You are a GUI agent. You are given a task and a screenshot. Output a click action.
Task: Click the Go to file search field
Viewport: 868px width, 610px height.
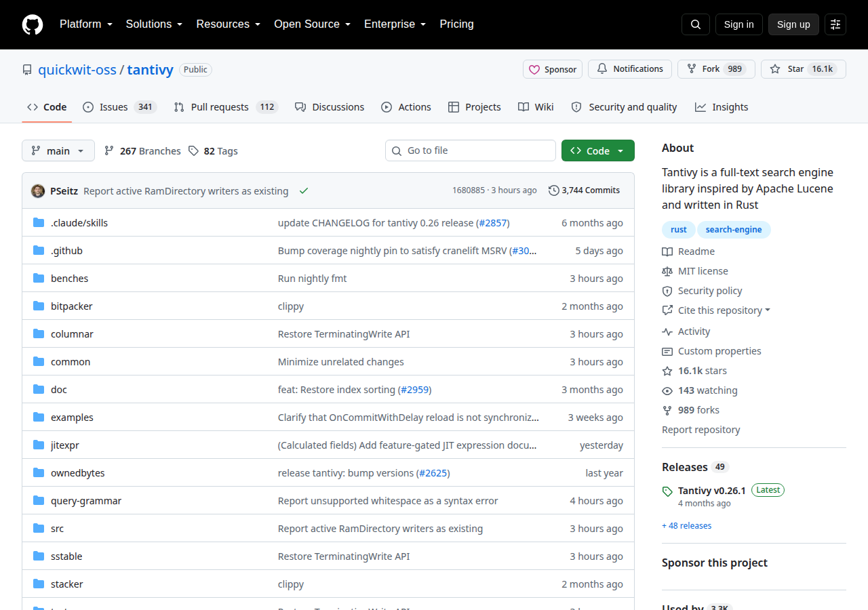pos(471,150)
